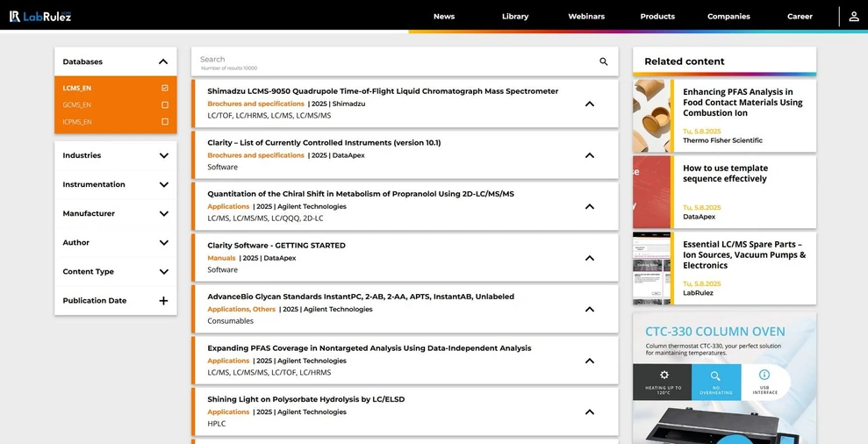Click the USB Interface info icon

[764, 376]
